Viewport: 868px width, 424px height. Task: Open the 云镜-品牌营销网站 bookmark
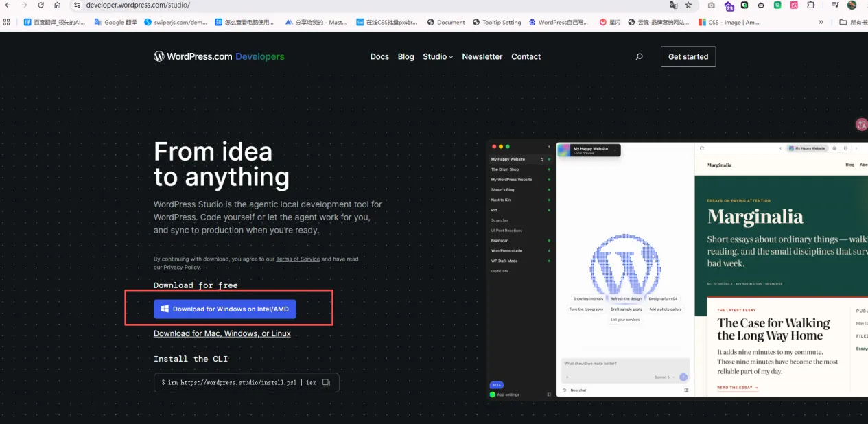tap(659, 22)
